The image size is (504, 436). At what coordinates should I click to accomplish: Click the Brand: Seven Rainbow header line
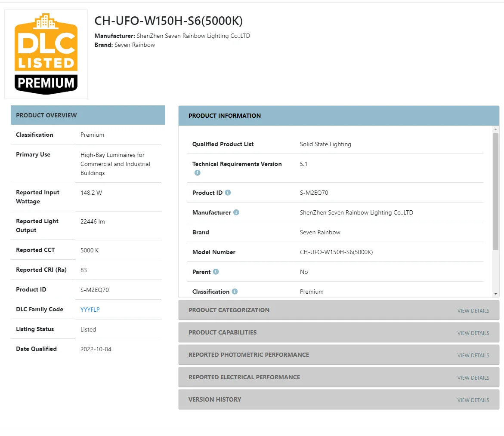125,45
